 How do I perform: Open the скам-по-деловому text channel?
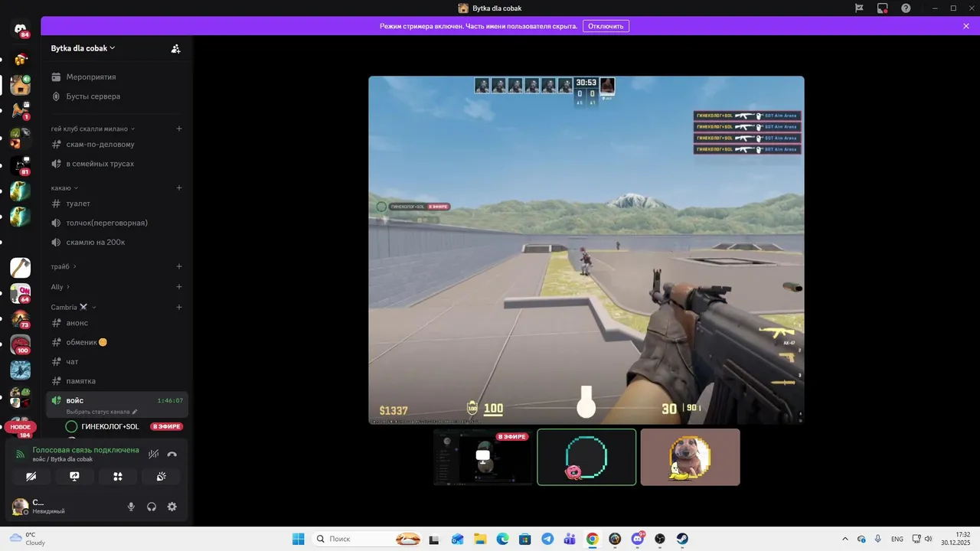pos(116,144)
